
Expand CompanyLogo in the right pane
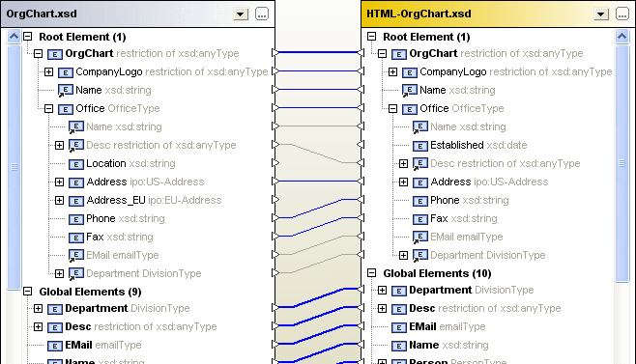coord(392,71)
